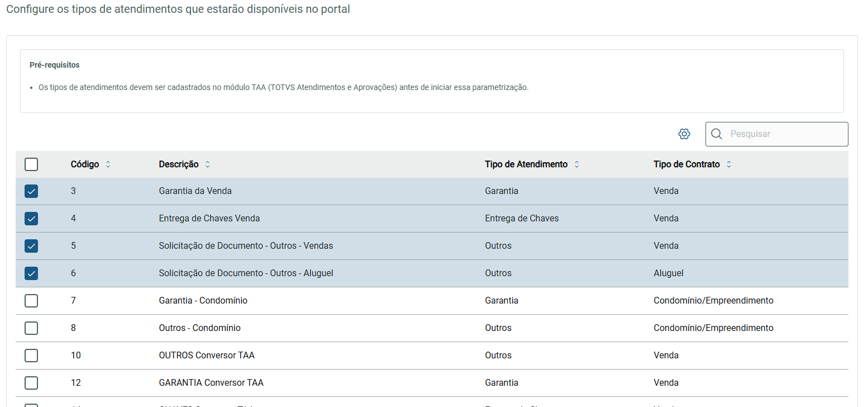Uncheck Entrega de Chaves Venda checkbox
Viewport: 868px width, 407px height.
click(31, 219)
